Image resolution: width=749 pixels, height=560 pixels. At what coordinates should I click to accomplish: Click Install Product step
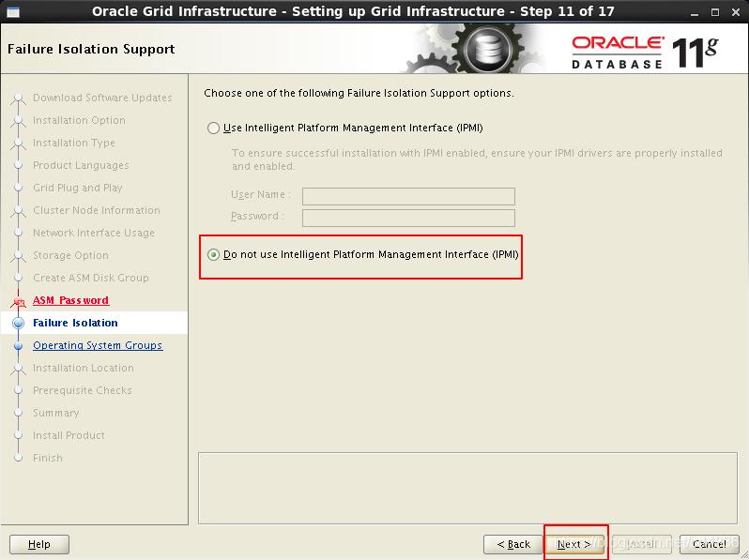point(69,435)
